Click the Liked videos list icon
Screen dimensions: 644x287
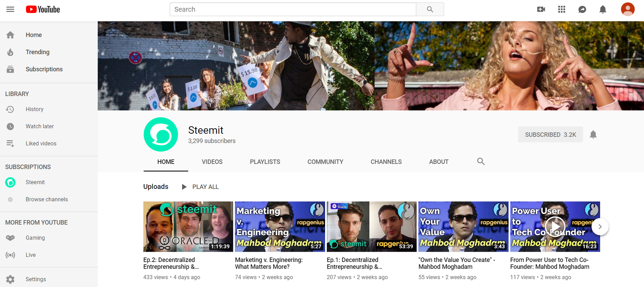click(x=10, y=144)
